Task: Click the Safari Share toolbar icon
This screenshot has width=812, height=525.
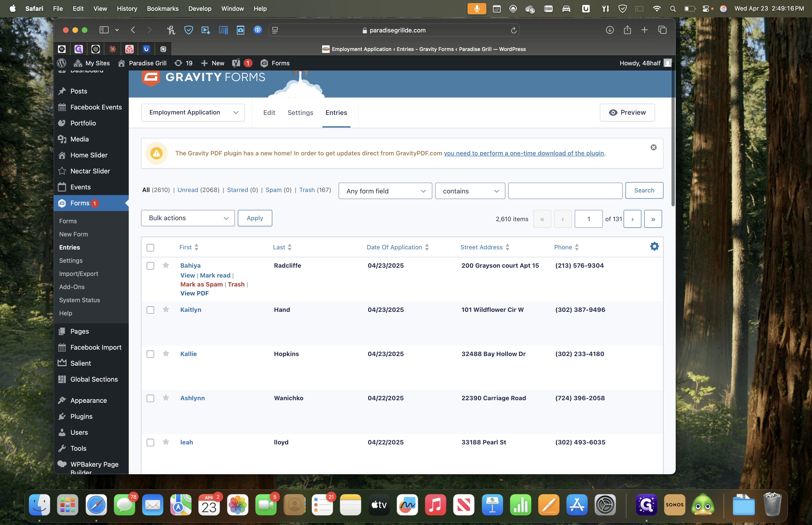Action: 627,30
